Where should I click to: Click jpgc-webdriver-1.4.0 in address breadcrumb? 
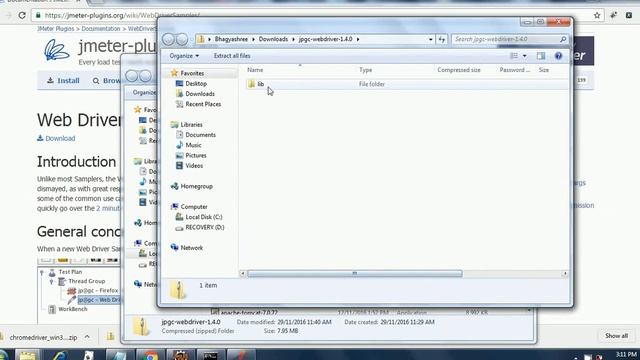pyautogui.click(x=325, y=39)
